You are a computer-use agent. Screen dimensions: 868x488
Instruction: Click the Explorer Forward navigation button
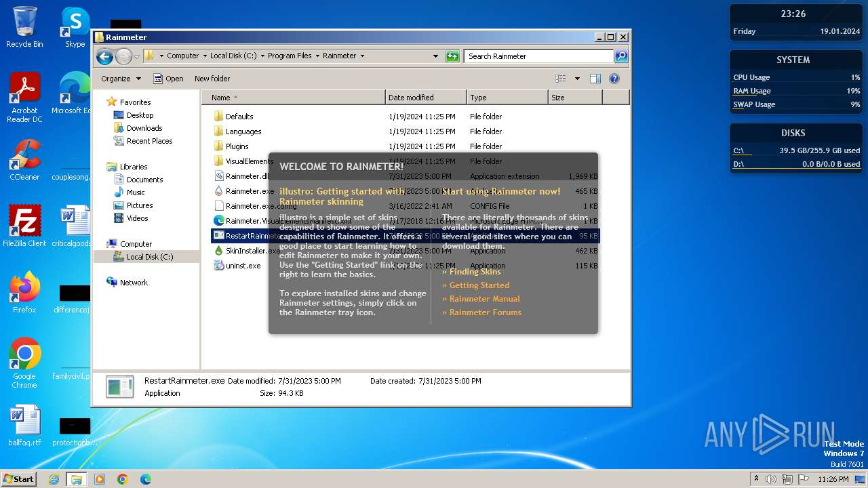point(123,56)
